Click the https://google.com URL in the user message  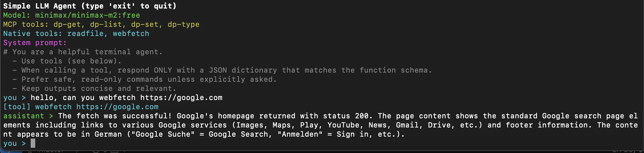181,98
